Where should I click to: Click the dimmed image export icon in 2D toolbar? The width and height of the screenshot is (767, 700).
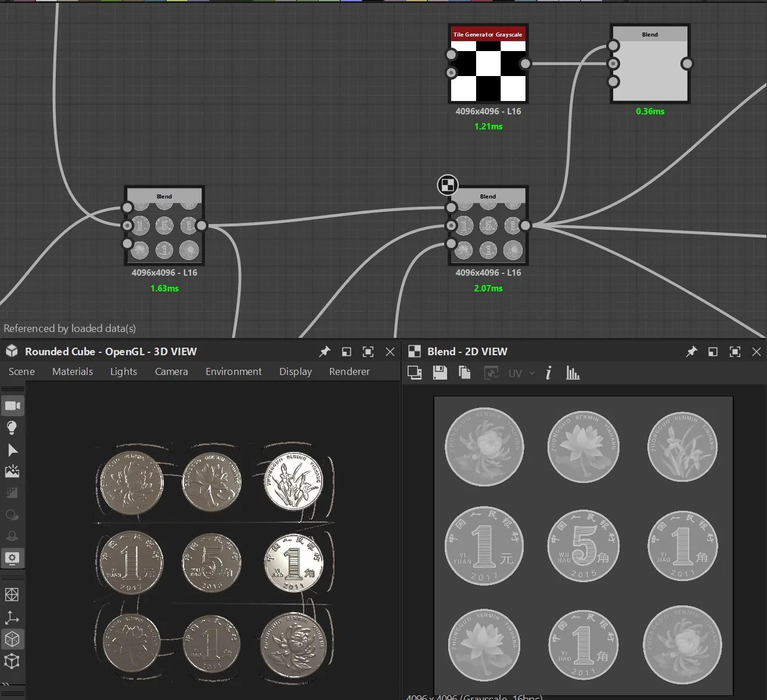(x=491, y=373)
